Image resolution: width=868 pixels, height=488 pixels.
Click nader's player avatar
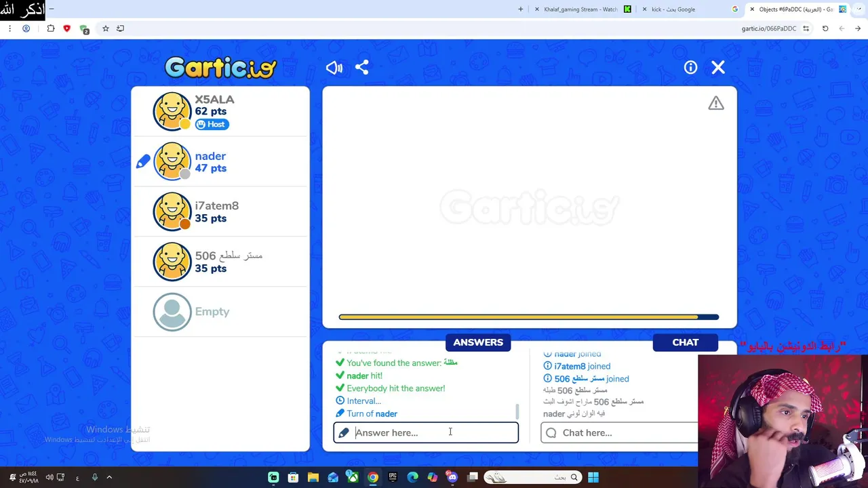(172, 161)
